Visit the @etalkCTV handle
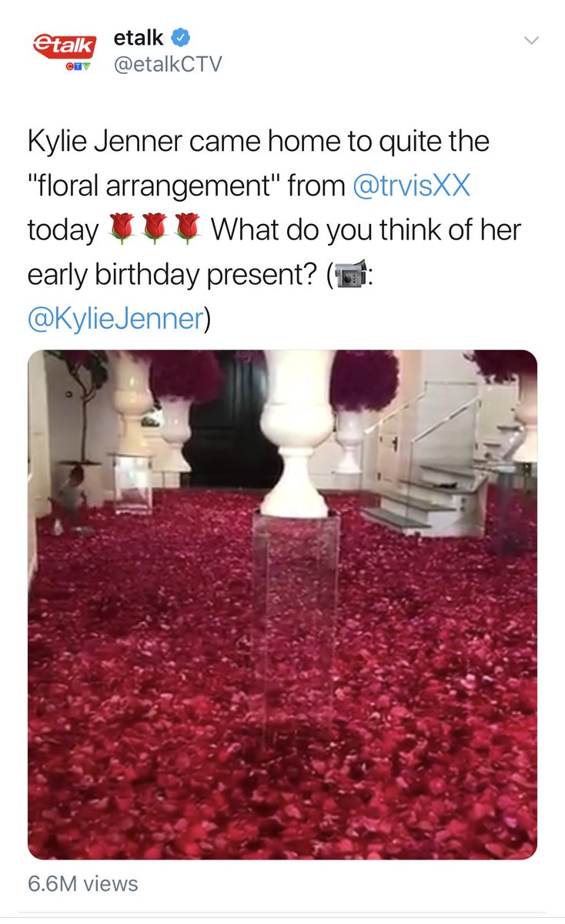The image size is (565, 924). point(167,65)
